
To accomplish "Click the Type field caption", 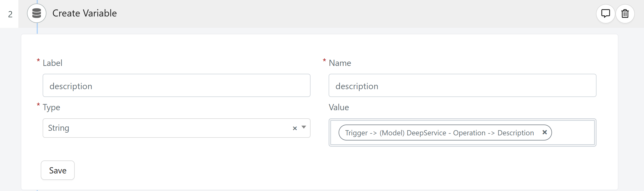I will [x=51, y=108].
